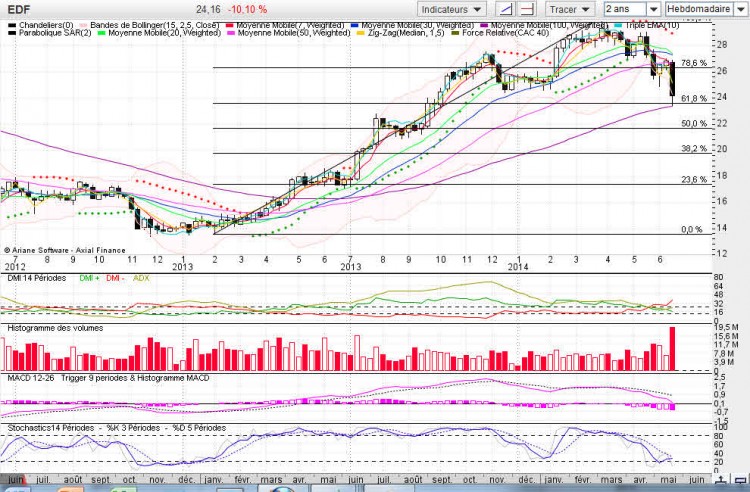Click the Zig-Zag(Median, 1,5) legend marker

361,33
